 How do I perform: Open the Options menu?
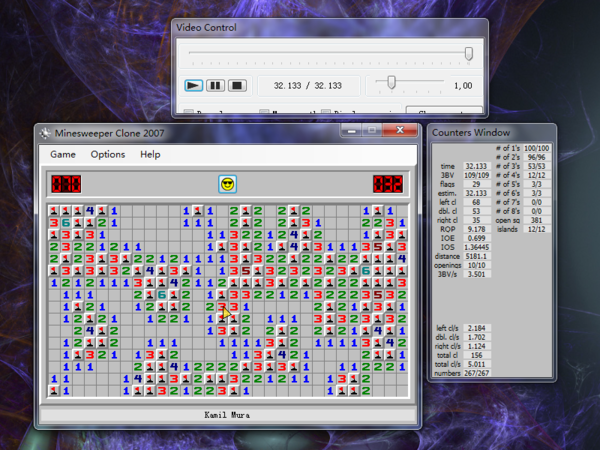tap(108, 155)
